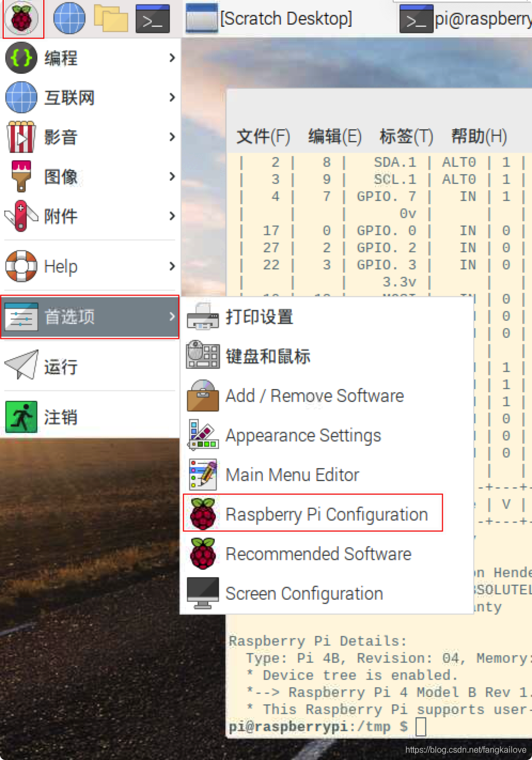The image size is (532, 760).
Task: Open the file manager folder icon
Action: pos(111,18)
